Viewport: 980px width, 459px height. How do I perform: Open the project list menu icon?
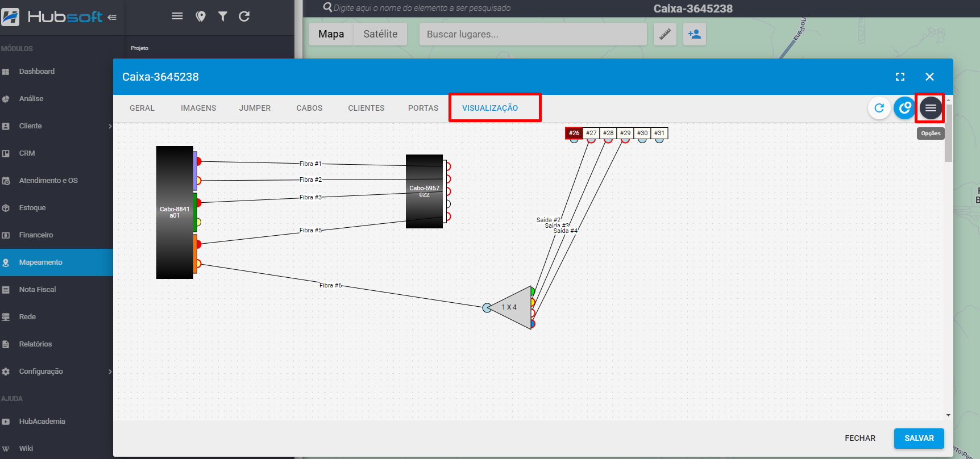pyautogui.click(x=177, y=16)
